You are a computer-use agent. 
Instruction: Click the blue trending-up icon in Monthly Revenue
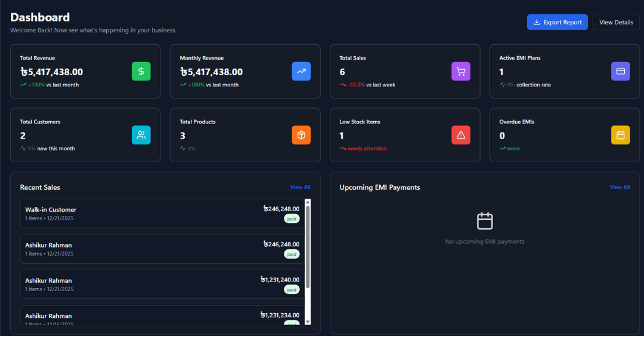(301, 71)
